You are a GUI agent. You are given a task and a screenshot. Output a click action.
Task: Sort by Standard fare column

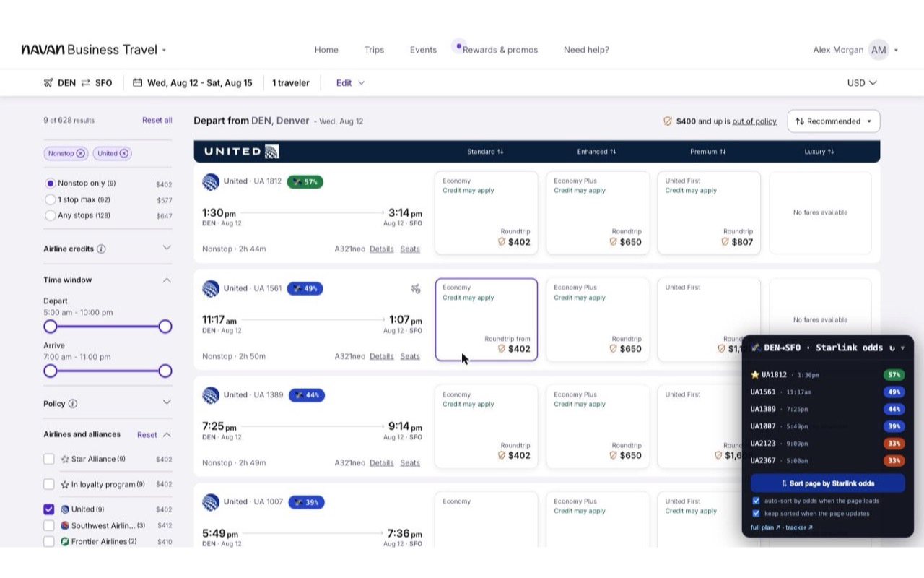tap(485, 152)
